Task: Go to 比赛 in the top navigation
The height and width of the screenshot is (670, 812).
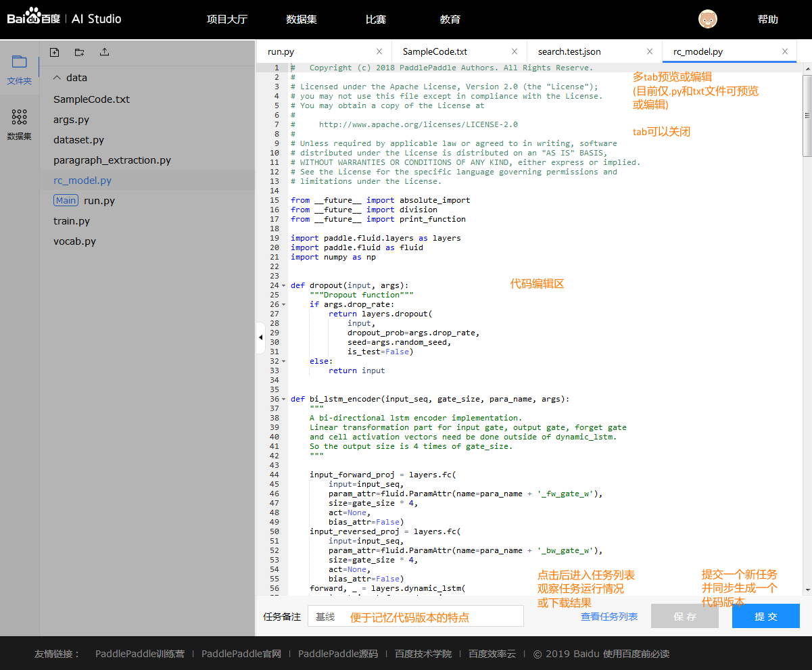Action: [376, 20]
